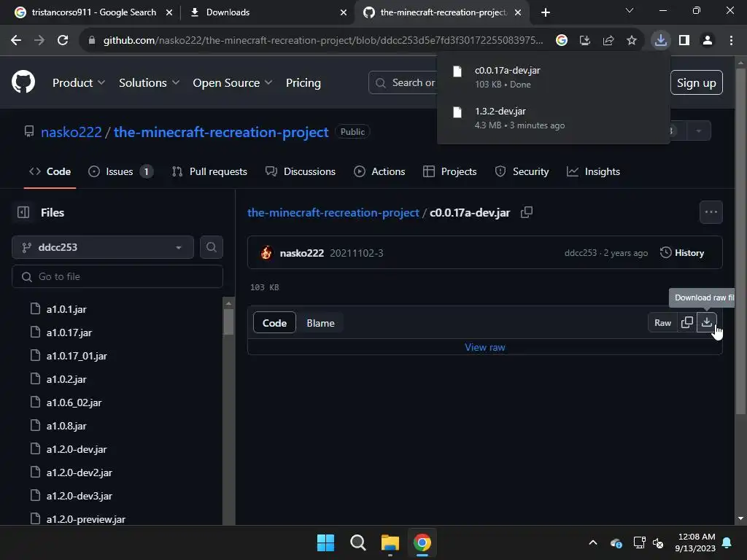Image resolution: width=747 pixels, height=560 pixels.
Task: Bookmark this tab star icon
Action: 632,41
